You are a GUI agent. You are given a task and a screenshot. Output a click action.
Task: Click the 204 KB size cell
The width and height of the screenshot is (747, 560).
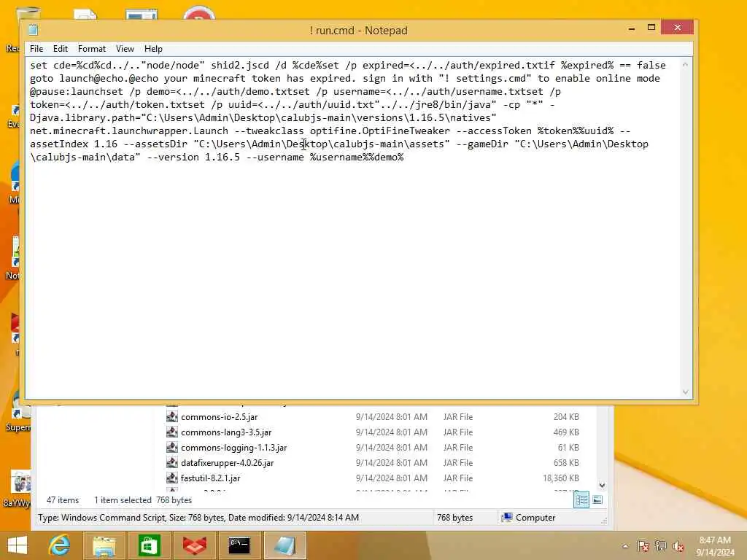tap(566, 416)
